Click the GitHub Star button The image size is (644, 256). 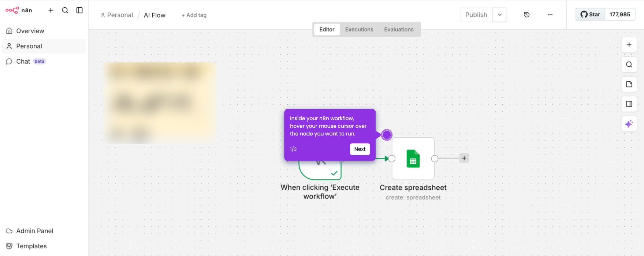point(590,14)
